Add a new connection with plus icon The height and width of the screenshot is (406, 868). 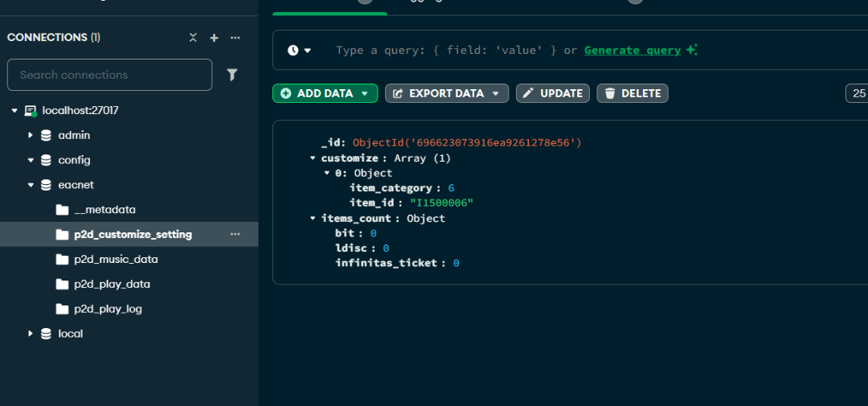pos(214,38)
